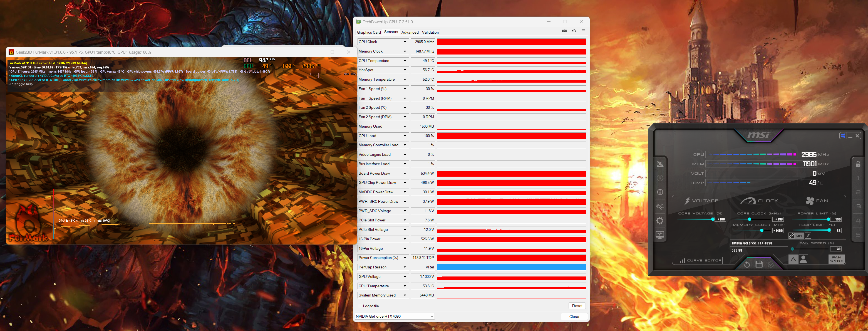The width and height of the screenshot is (868, 331).
Task: Enable the Log to file checkbox
Action: [360, 306]
